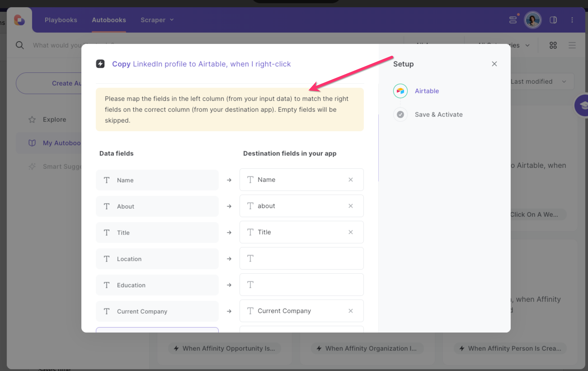Open the activity list icon with notification dot
Viewport: 588px width, 371px height.
(513, 20)
